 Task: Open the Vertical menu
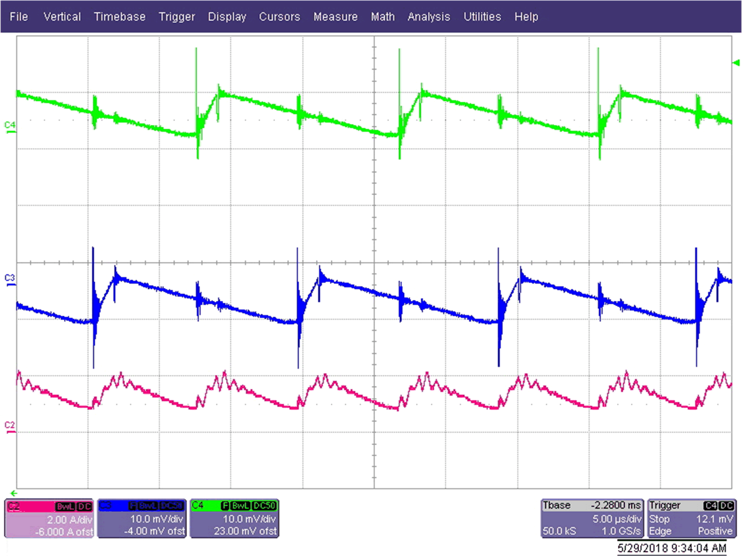coord(62,17)
